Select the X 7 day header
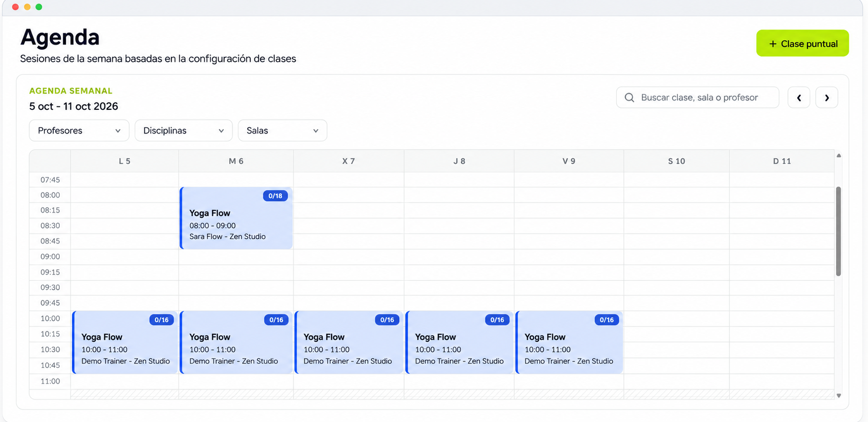 tap(348, 161)
